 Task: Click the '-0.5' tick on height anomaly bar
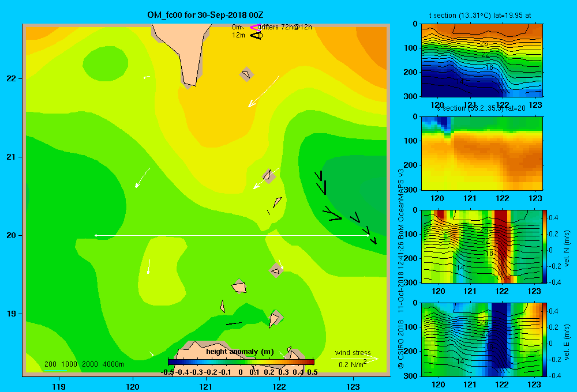tap(167, 372)
